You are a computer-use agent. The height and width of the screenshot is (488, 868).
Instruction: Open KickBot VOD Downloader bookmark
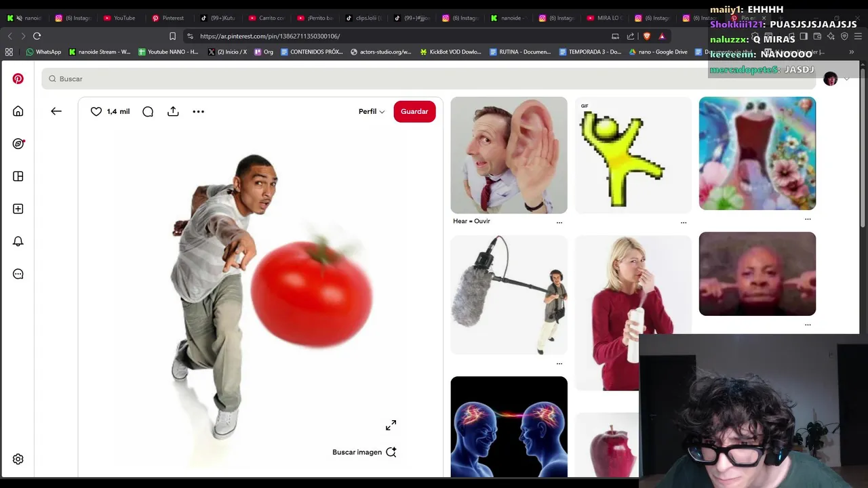(x=451, y=52)
